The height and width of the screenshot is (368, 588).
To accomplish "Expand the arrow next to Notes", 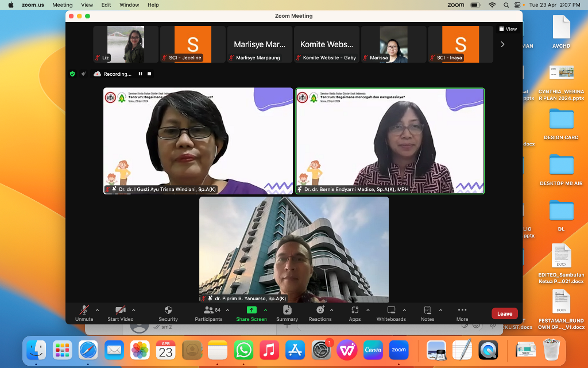I will pos(440,310).
